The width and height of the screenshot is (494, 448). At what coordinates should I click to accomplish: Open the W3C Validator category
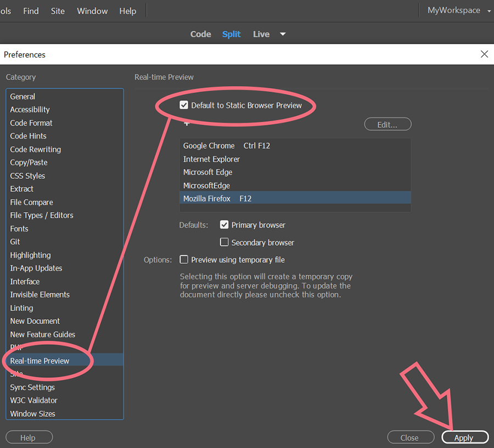tap(33, 400)
